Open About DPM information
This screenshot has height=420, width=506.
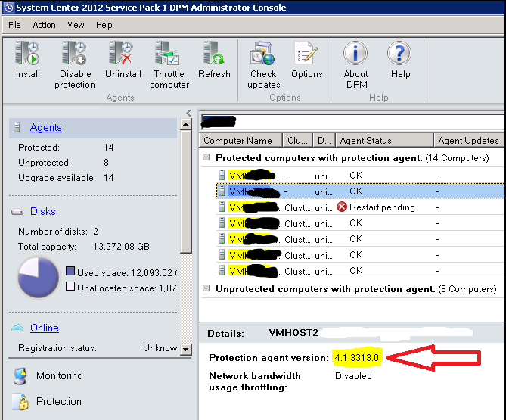point(355,54)
